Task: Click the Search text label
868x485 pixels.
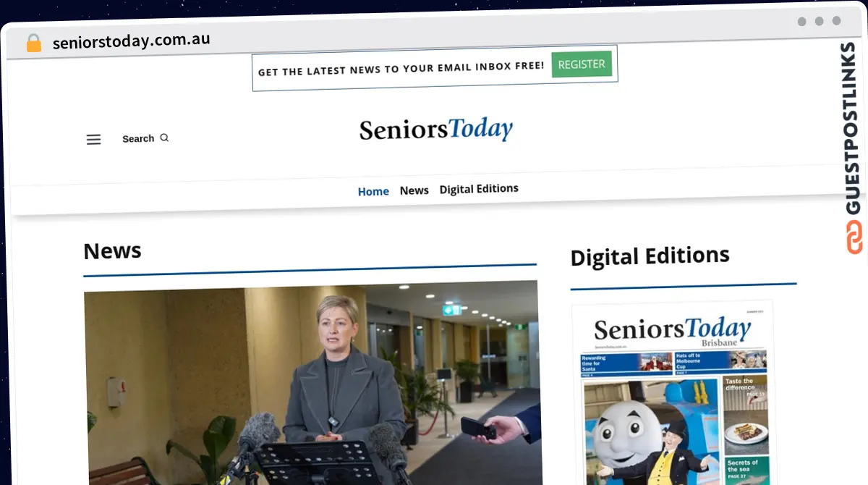Action: pyautogui.click(x=138, y=138)
